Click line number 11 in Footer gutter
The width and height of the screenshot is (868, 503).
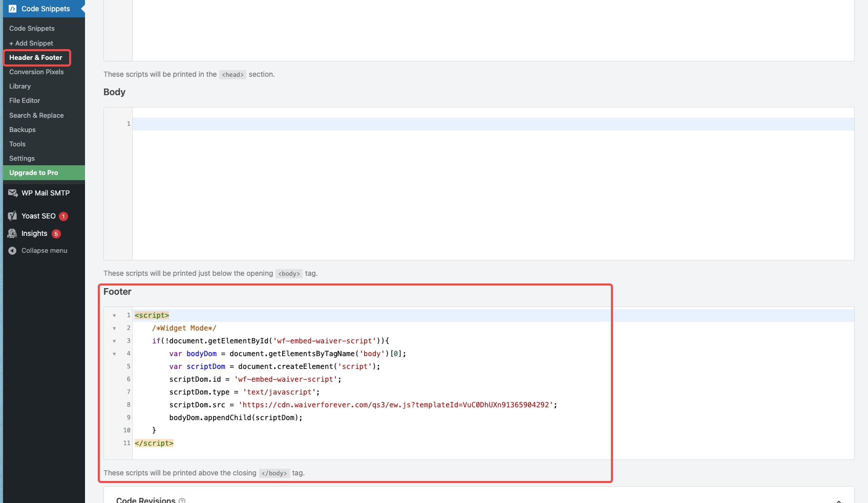(x=127, y=443)
